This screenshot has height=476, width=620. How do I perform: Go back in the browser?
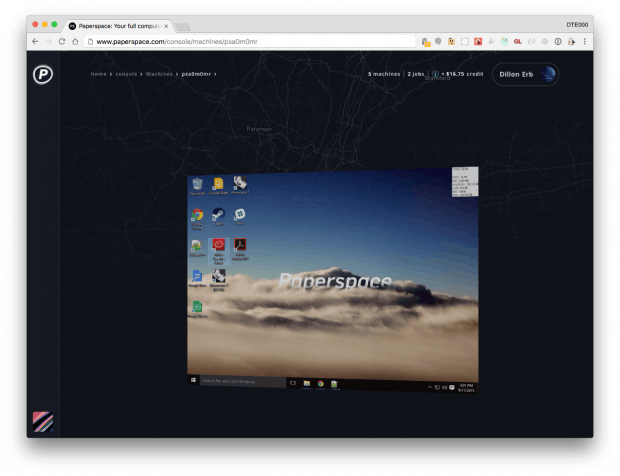[35, 42]
